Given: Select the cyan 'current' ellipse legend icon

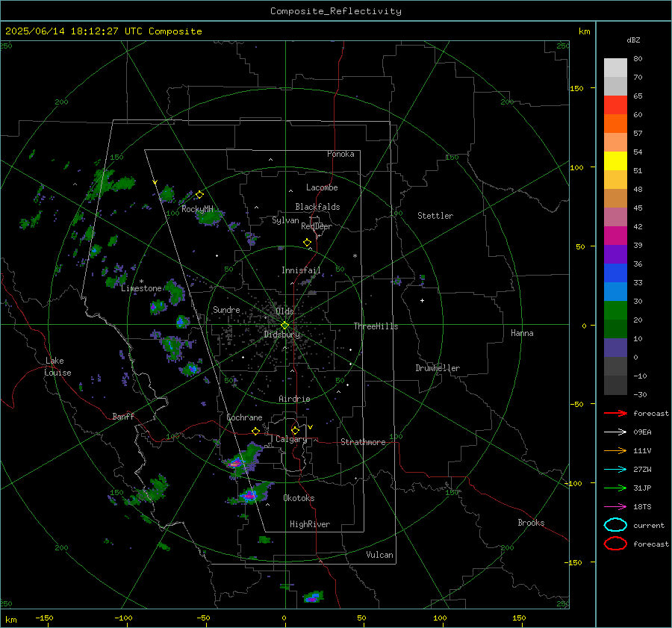Looking at the screenshot, I should [615, 525].
